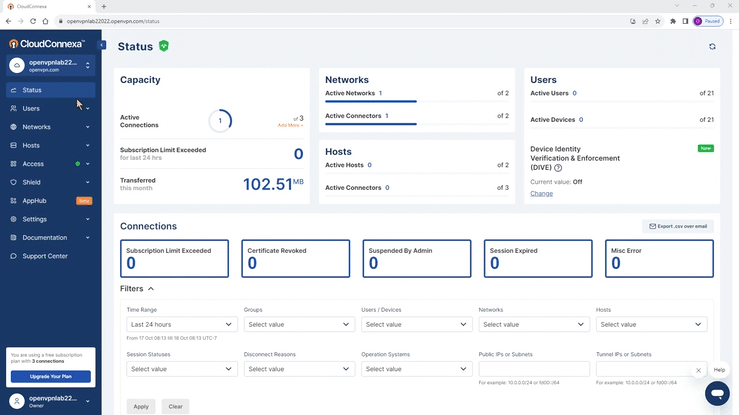Screen dimensions: 739x415
Task: Open DIVE help question mark icon
Action: (x=558, y=168)
